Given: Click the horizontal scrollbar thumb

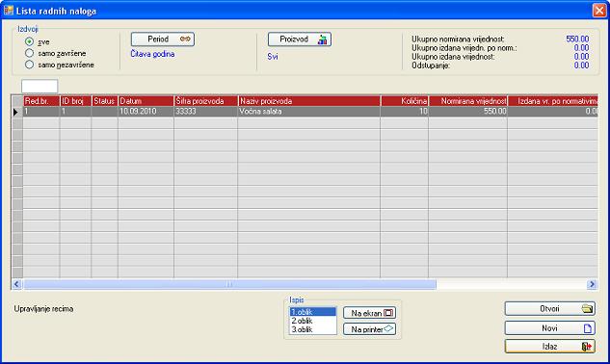Looking at the screenshot, I should (229, 284).
